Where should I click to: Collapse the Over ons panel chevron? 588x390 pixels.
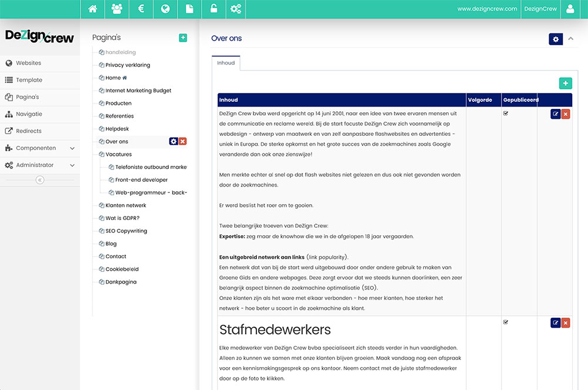(571, 39)
